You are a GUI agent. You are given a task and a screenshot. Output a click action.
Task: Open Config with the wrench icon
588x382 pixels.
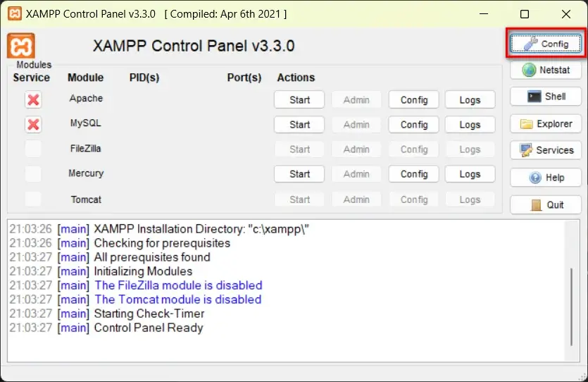[x=546, y=44]
